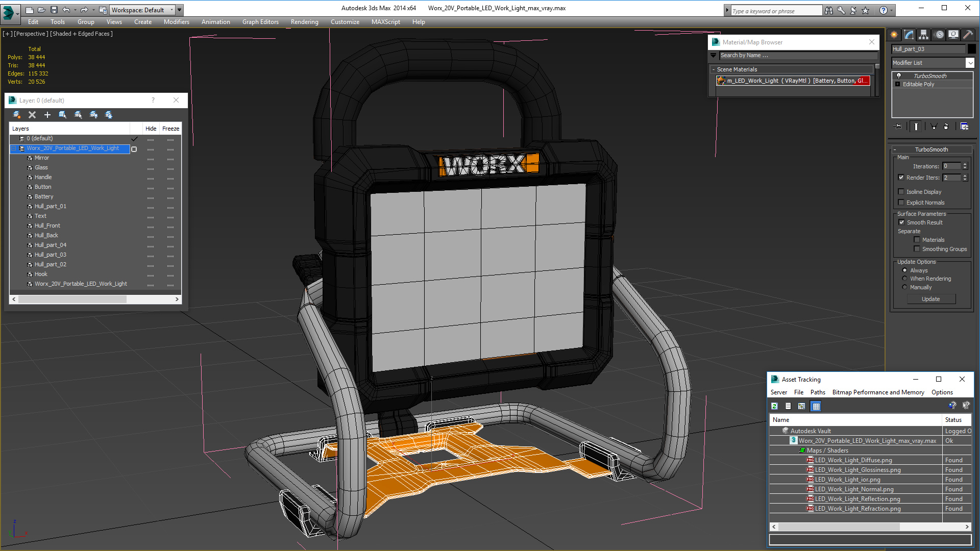Toggle Show End Result icon in modifier stack
Viewport: 980px width, 551px height.
pyautogui.click(x=916, y=127)
